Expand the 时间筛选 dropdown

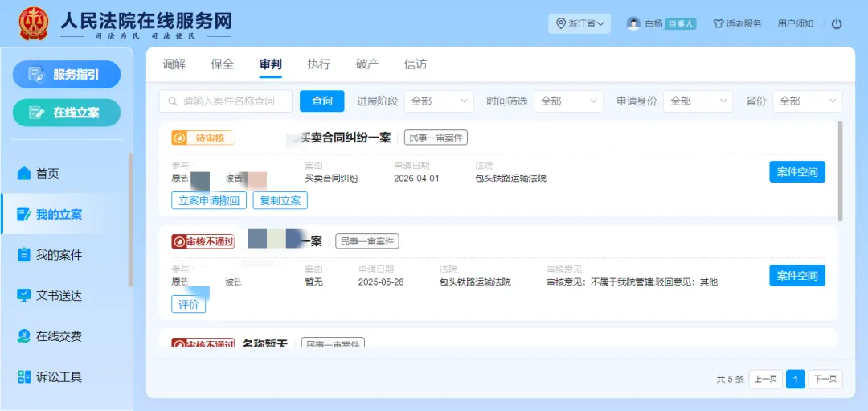(568, 101)
